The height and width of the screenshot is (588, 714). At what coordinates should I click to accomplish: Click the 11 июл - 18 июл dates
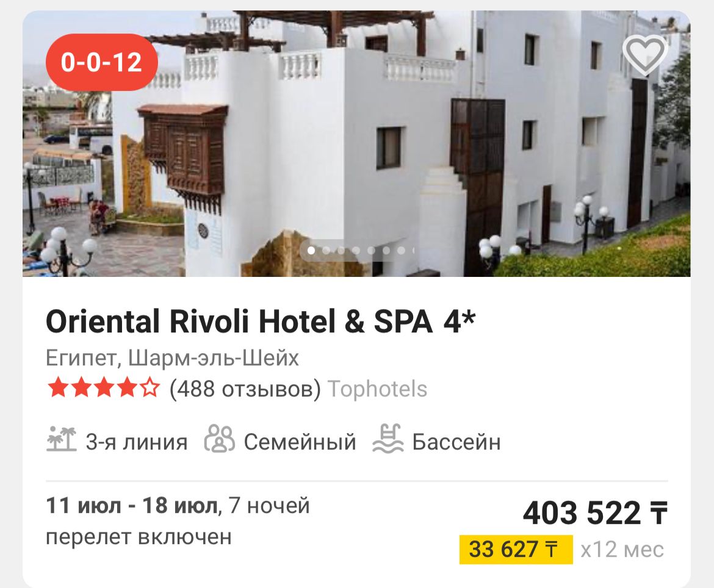coord(132,505)
